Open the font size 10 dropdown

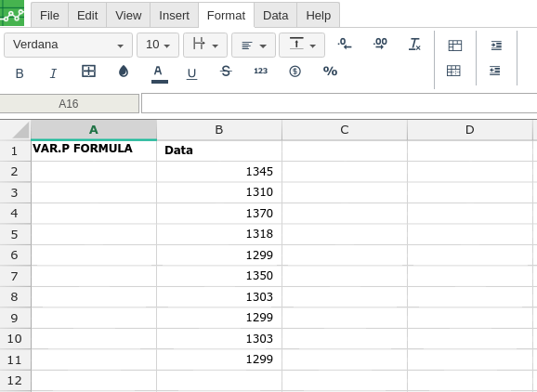(x=158, y=45)
